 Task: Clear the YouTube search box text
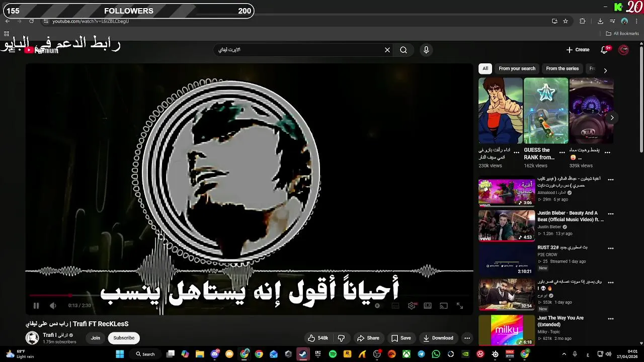coord(387,50)
